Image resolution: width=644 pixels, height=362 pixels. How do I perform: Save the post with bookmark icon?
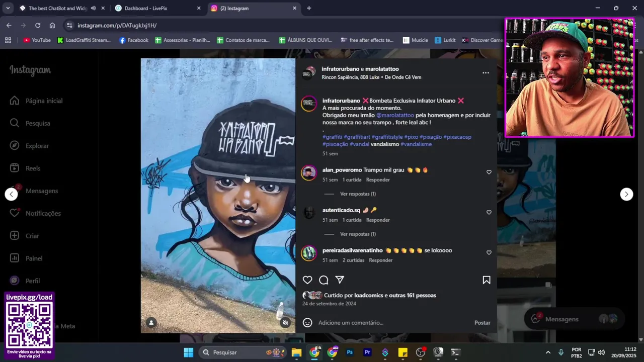click(x=487, y=280)
